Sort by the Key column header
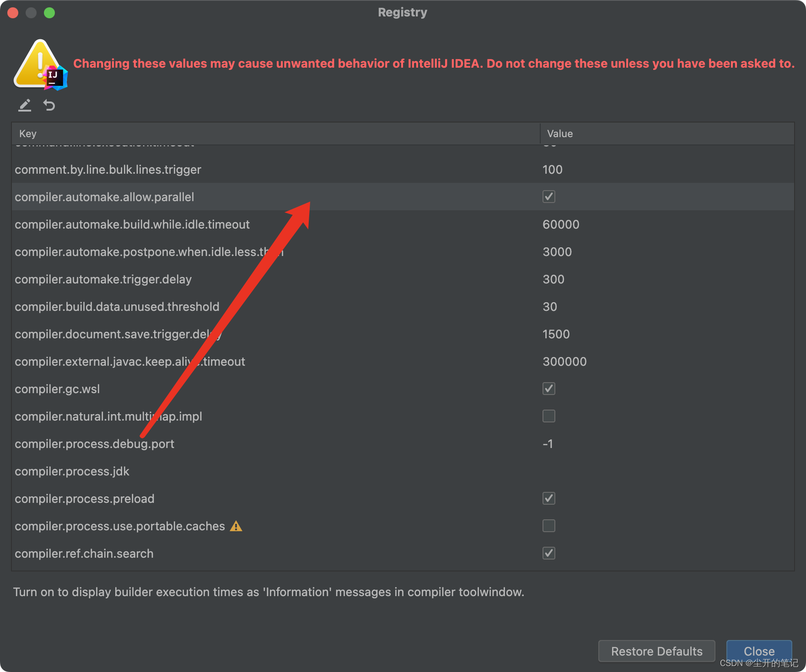The width and height of the screenshot is (806, 672). coord(276,133)
